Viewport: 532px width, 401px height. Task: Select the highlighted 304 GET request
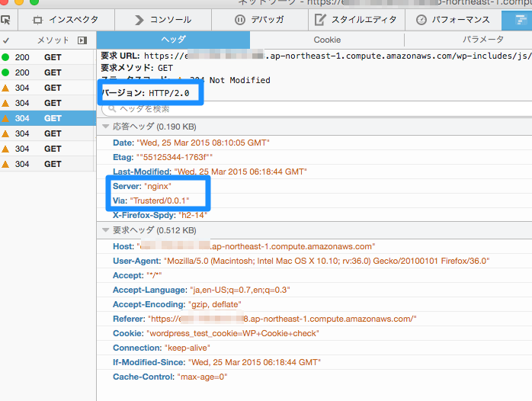[x=48, y=118]
